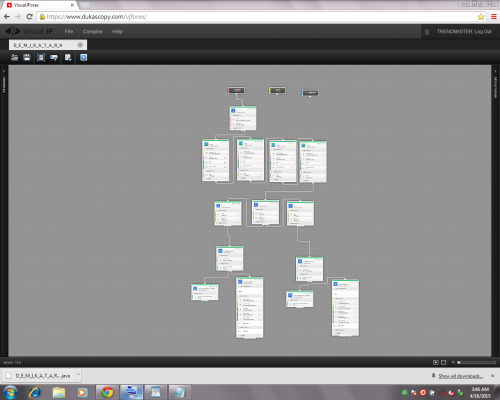Close the D_E_M_I_K_A_T_A_R strategy tab
This screenshot has width=500, height=400.
coord(80,45)
